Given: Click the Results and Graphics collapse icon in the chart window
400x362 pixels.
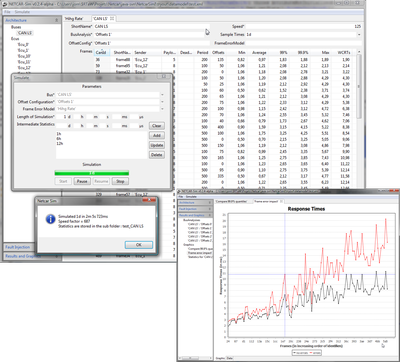Looking at the screenshot, I should pyautogui.click(x=210, y=215).
